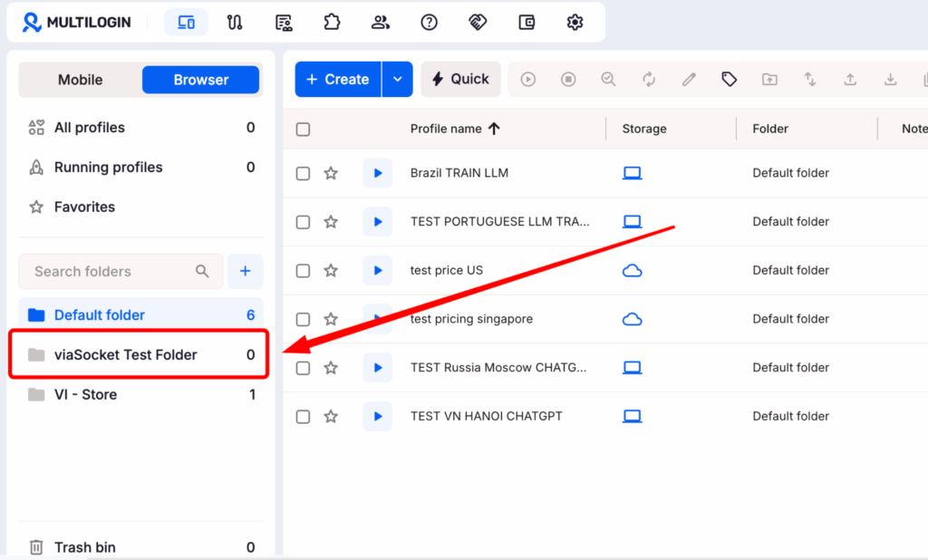Image resolution: width=928 pixels, height=560 pixels.
Task: Click the tag label toolbar icon
Action: pos(730,80)
